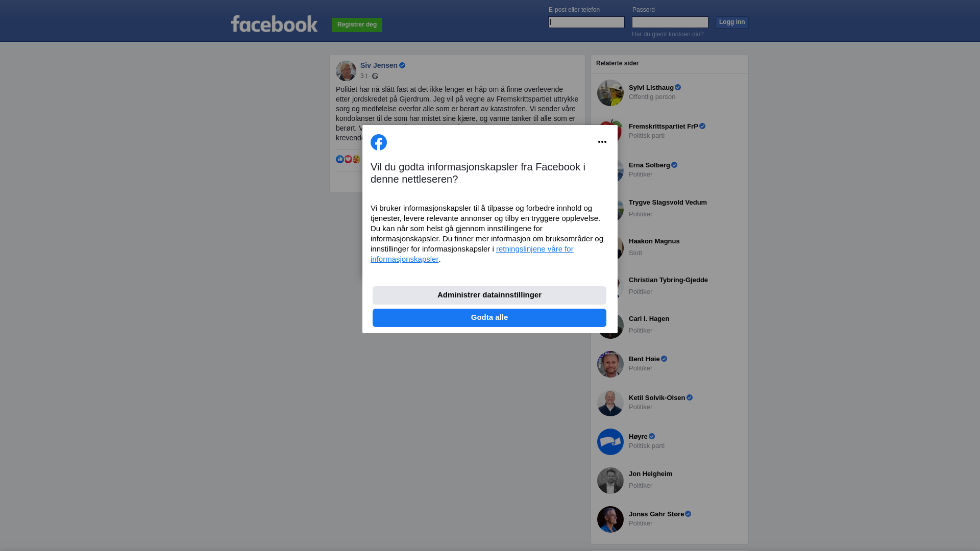Click the Registrer deg button

[x=357, y=25]
